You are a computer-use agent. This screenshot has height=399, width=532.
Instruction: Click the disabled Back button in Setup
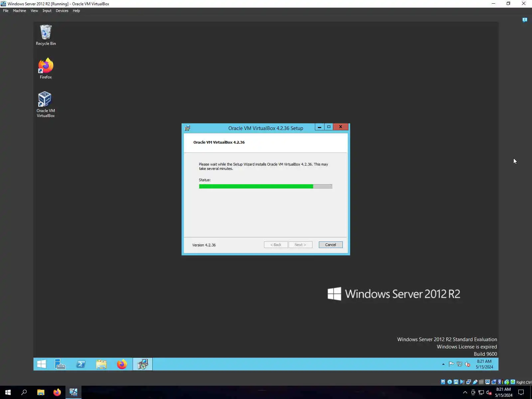point(276,245)
